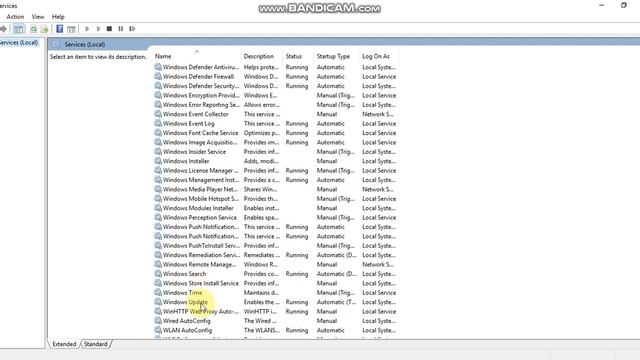Click the Running status of Windows Search

coord(297,273)
